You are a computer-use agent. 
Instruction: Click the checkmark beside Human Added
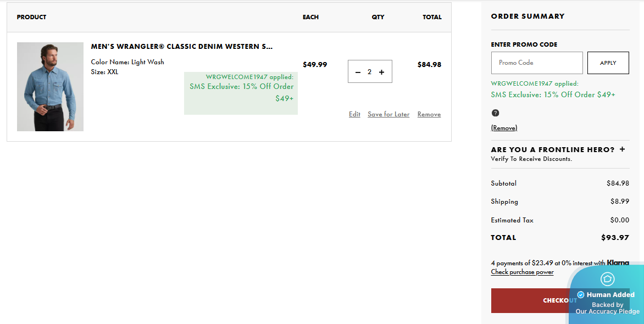click(x=581, y=295)
